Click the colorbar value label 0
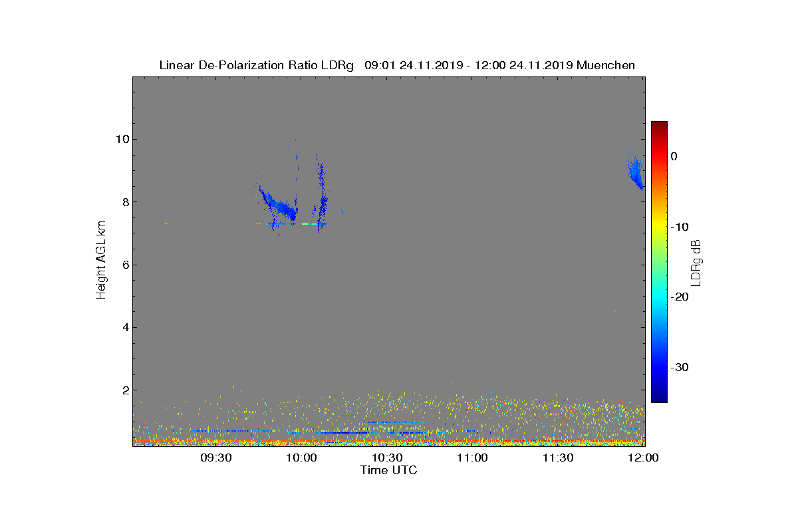This screenshot has height=532, width=798. point(674,156)
